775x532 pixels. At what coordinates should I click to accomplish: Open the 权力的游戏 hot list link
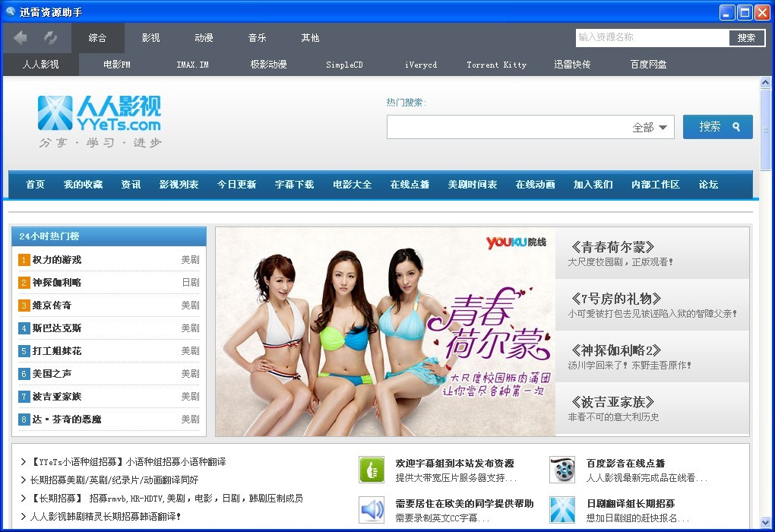tap(57, 260)
